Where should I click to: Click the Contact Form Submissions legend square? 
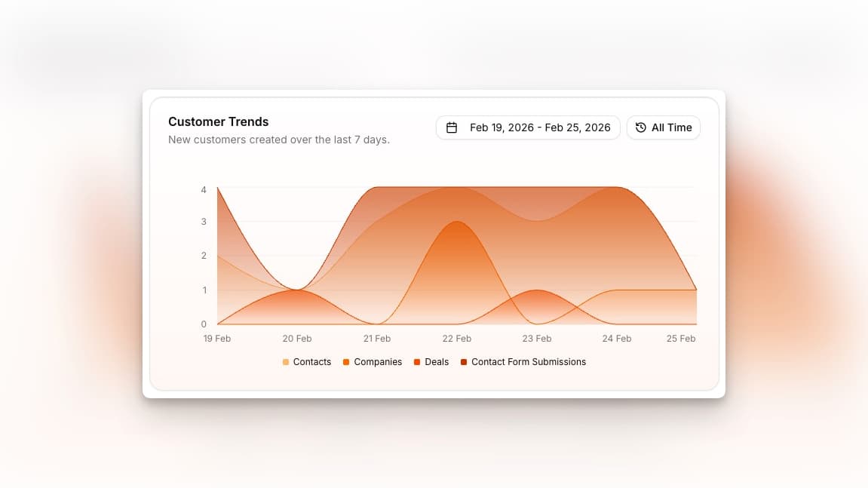point(462,362)
